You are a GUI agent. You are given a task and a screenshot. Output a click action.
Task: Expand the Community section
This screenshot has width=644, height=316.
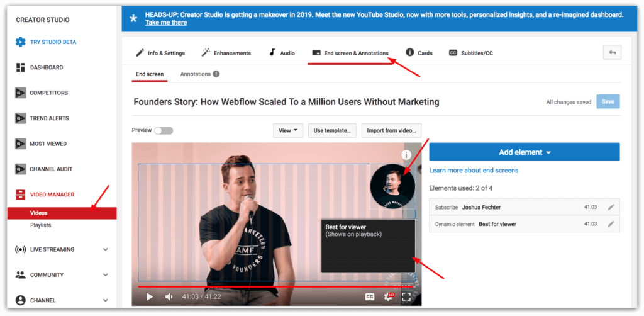point(106,275)
